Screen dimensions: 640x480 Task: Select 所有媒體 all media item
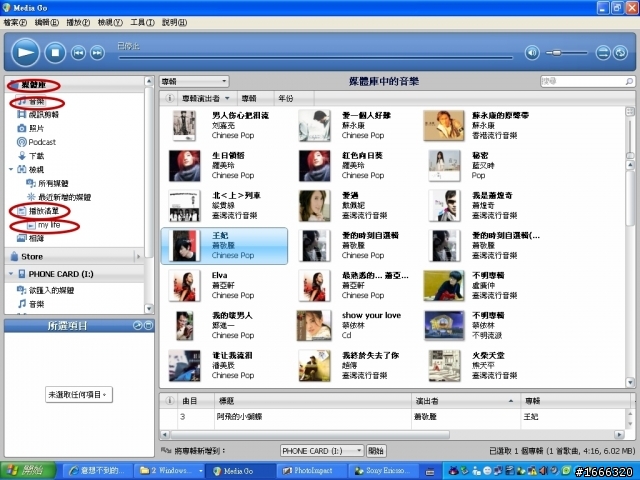47,183
